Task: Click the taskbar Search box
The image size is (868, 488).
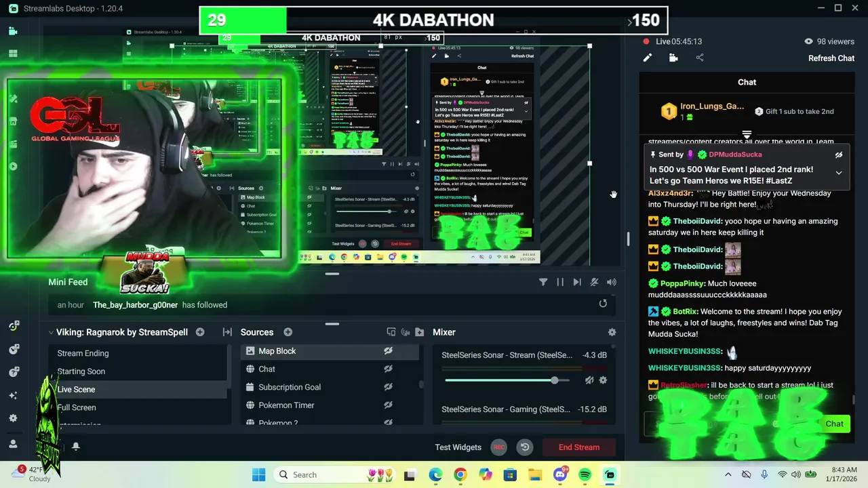Action: coord(334,474)
